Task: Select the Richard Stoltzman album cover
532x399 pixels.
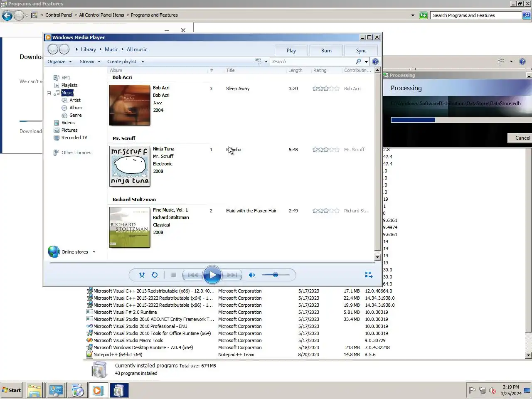Action: [130, 227]
